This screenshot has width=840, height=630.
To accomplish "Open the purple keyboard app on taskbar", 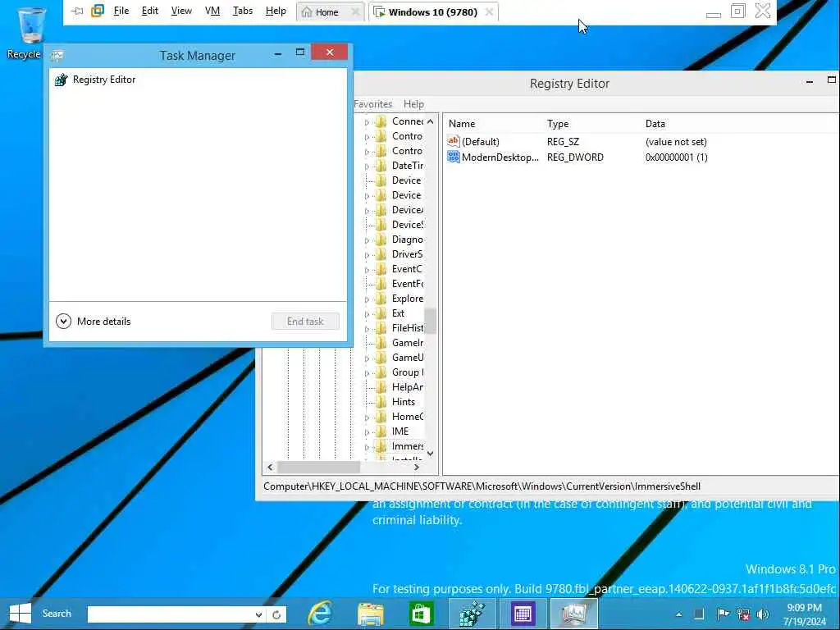I will point(523,614).
